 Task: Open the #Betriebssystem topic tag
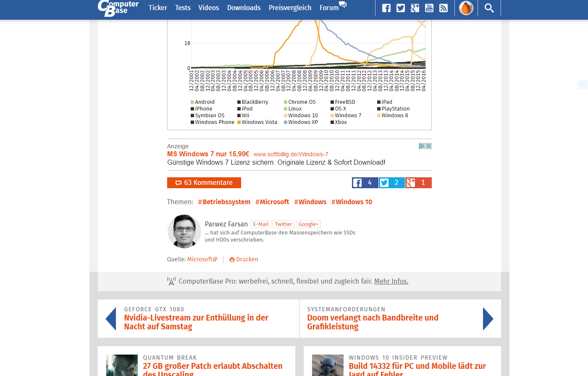pos(224,202)
